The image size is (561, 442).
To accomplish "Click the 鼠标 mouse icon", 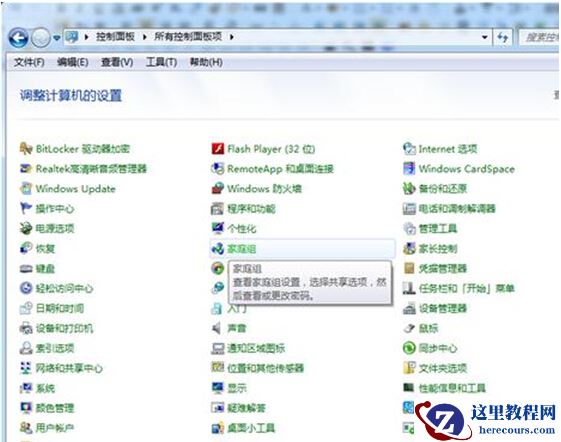I will [x=409, y=328].
